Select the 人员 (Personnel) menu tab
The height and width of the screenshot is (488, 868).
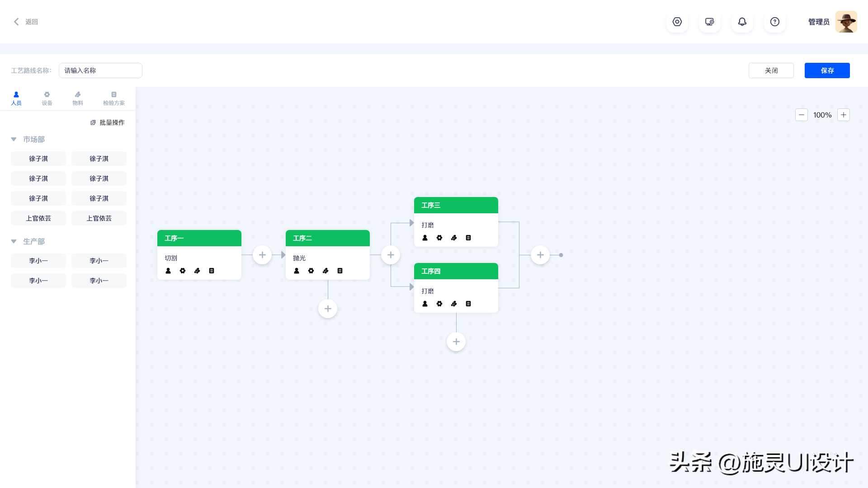point(16,98)
